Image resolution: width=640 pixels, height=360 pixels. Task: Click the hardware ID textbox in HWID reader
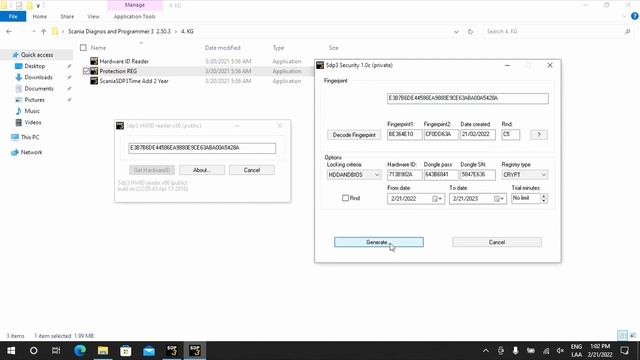(202, 148)
